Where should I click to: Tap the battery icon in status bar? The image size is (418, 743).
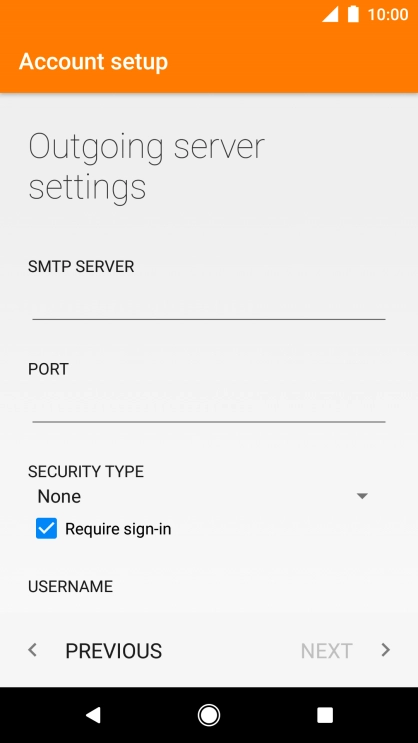(x=353, y=14)
